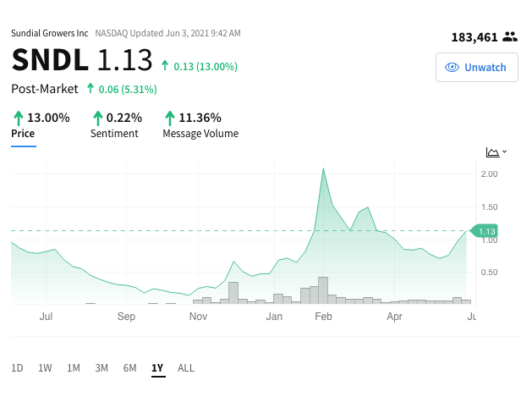
Task: Switch chart range to 3M
Action: [101, 368]
